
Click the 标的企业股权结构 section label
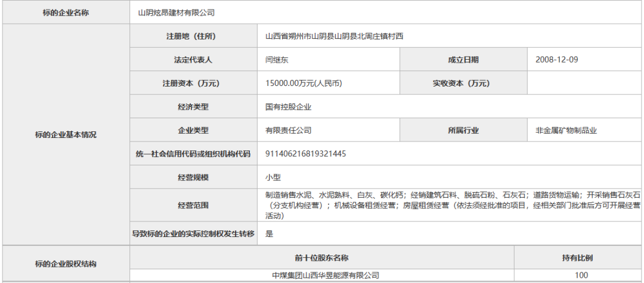coord(66,264)
